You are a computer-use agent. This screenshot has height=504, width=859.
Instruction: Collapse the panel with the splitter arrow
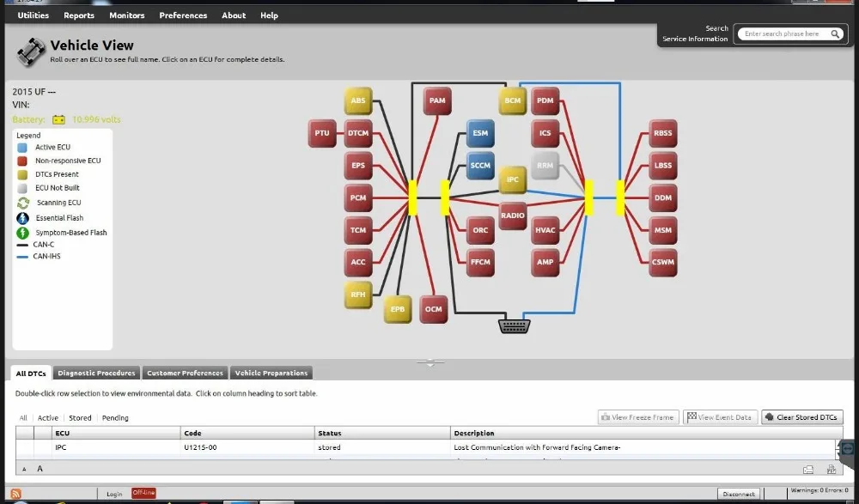tap(430, 362)
